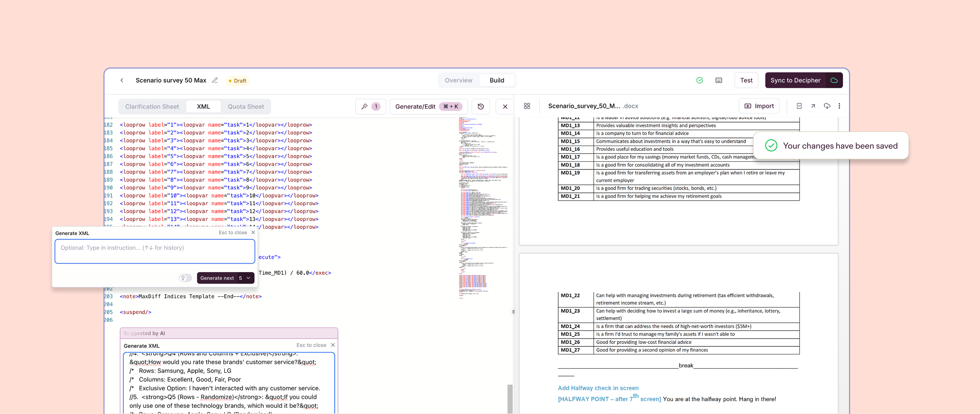Click the green saved status check icon
Screen dimensions: 980x414
tap(699, 80)
